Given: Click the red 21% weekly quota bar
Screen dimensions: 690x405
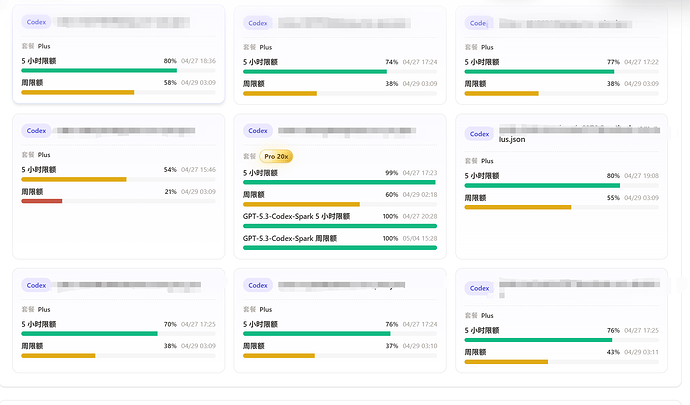Looking at the screenshot, I should click(x=118, y=201).
